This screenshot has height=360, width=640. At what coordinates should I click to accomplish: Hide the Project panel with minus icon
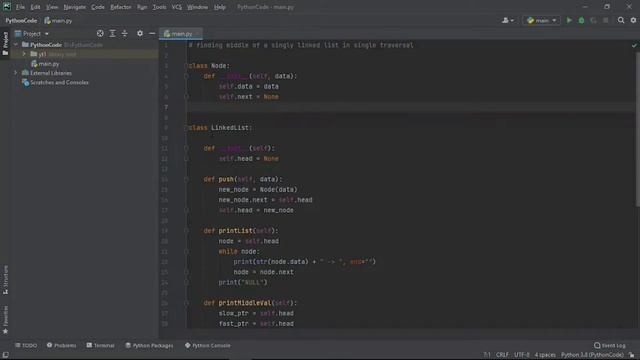pos(152,33)
